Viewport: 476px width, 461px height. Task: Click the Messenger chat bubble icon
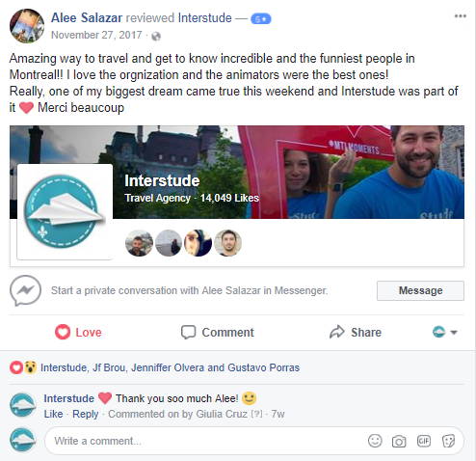(x=25, y=290)
